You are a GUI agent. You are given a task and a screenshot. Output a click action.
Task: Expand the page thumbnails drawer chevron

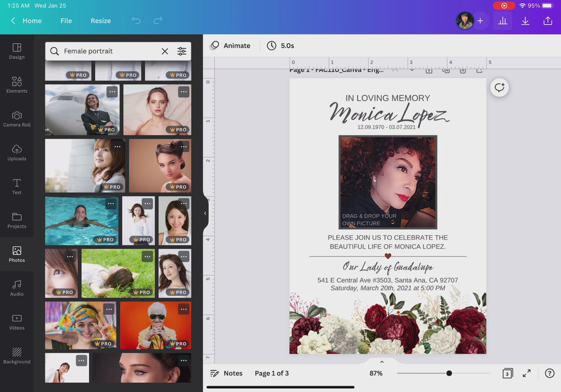(382, 362)
